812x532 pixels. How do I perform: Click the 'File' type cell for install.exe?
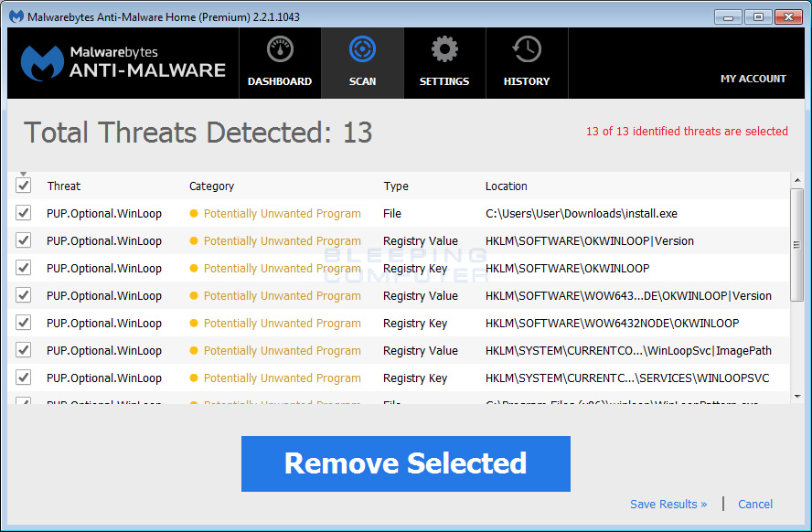392,213
